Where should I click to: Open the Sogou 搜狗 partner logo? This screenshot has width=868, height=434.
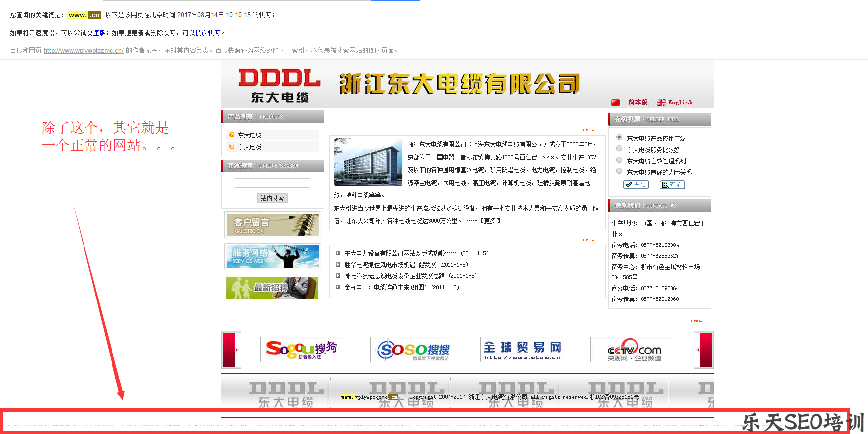pyautogui.click(x=302, y=350)
